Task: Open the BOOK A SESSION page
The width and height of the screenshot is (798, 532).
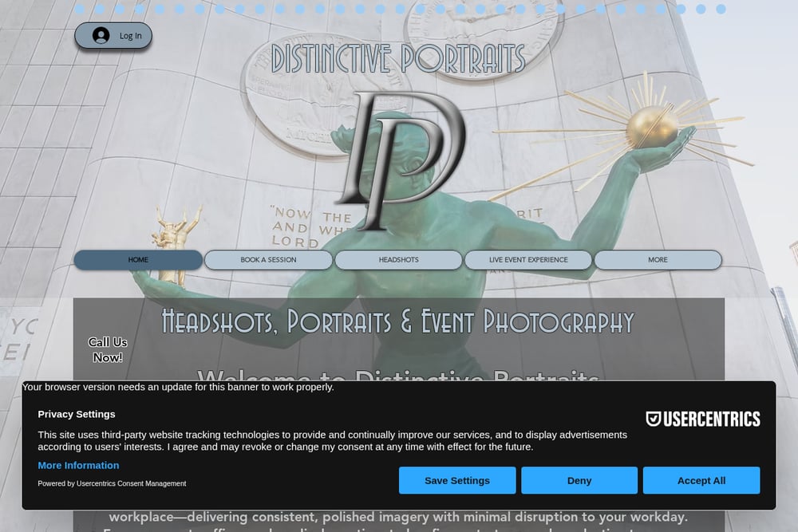Action: (x=268, y=260)
